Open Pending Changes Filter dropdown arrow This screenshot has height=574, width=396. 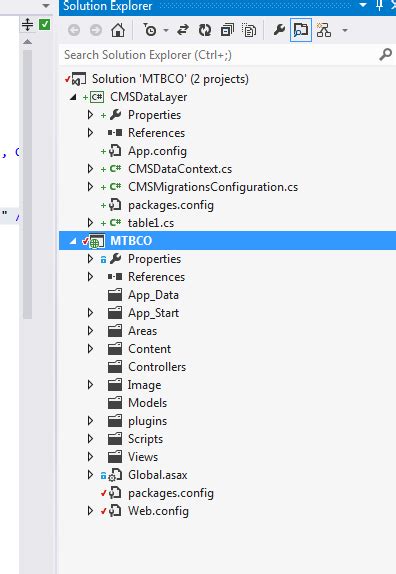pyautogui.click(x=166, y=30)
